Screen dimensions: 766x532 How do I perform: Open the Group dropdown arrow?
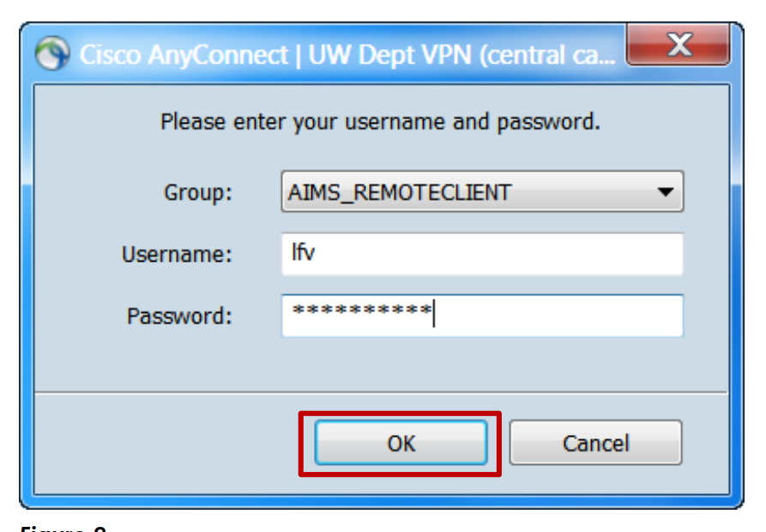[666, 192]
